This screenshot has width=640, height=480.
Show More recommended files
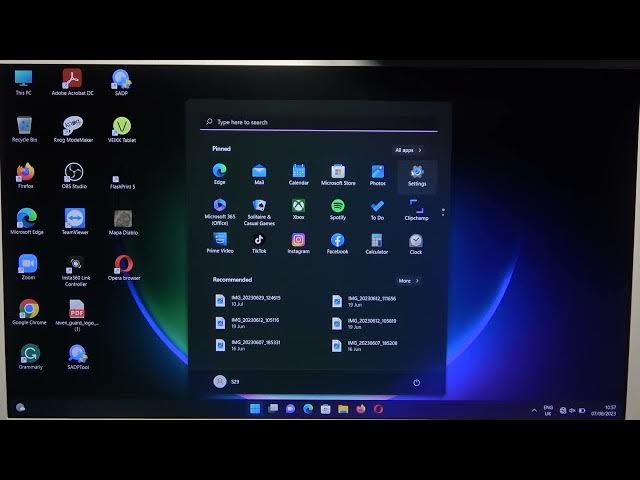408,281
